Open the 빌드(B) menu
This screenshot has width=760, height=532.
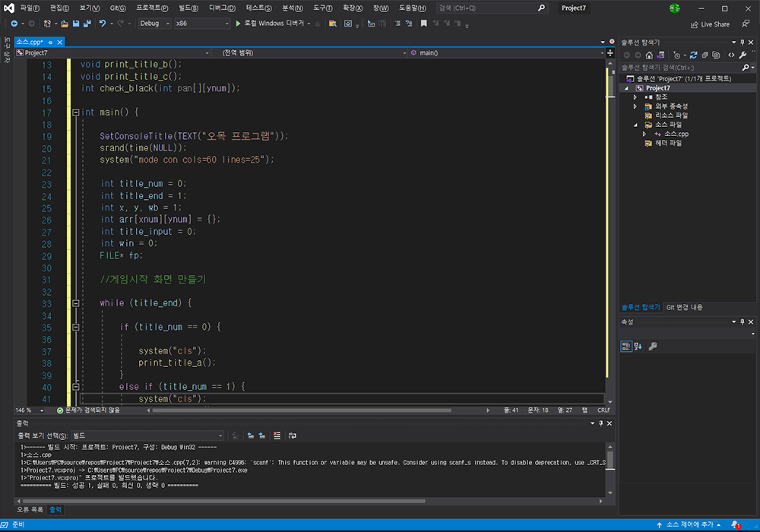tap(188, 8)
